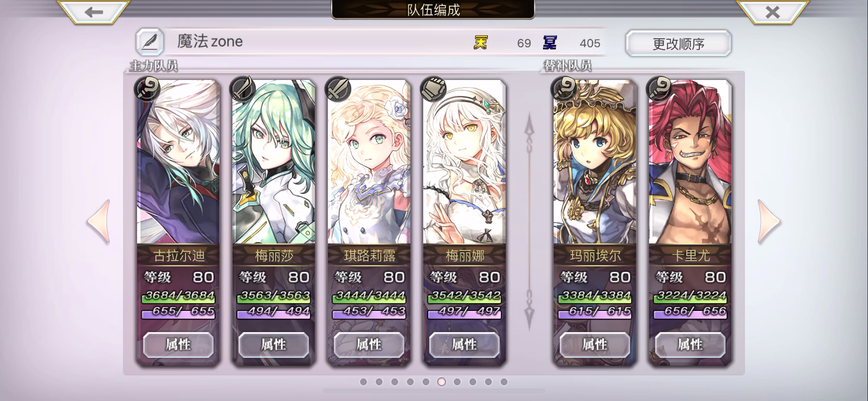Image resolution: width=868 pixels, height=401 pixels.
Task: Go to next team with right arrow
Action: pyautogui.click(x=769, y=222)
